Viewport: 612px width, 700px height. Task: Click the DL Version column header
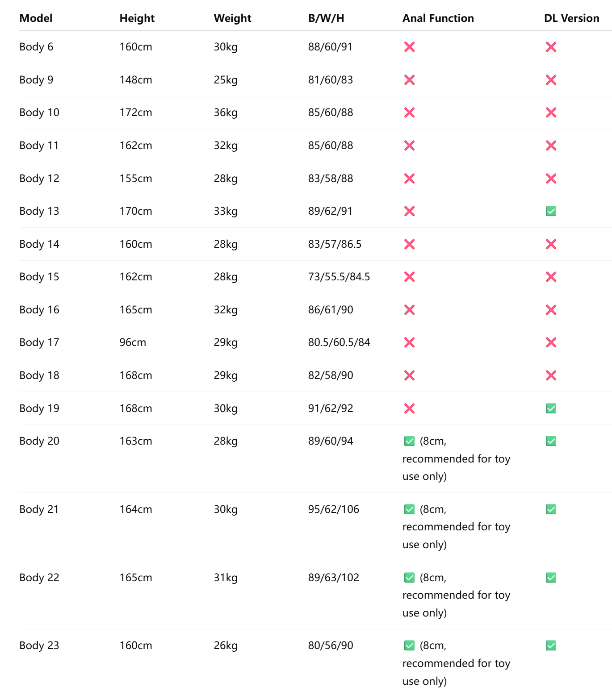[x=571, y=18]
